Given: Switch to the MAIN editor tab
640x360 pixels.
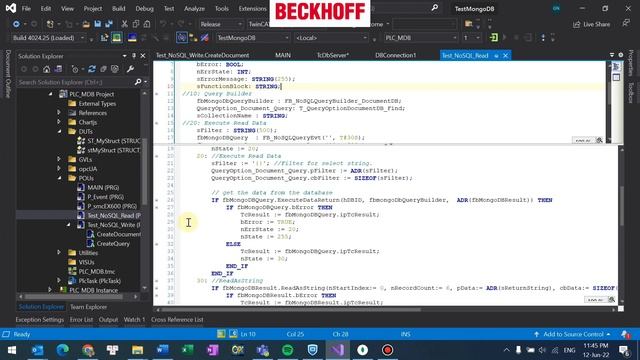Looking at the screenshot, I should point(283,56).
